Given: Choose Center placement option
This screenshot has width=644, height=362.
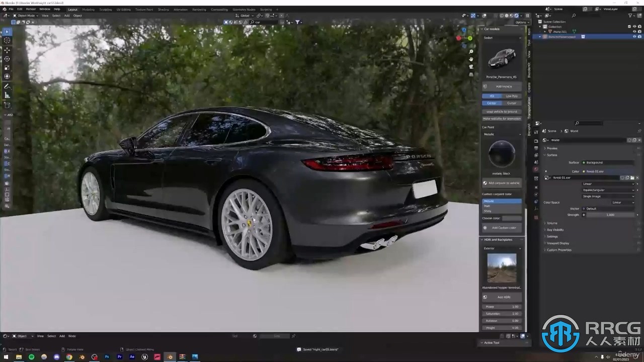Looking at the screenshot, I should click(x=492, y=103).
